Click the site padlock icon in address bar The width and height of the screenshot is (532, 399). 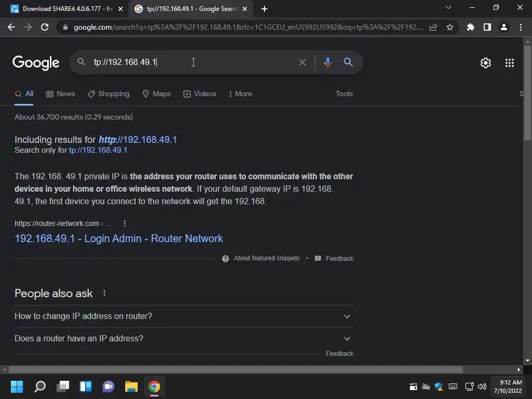click(x=65, y=27)
